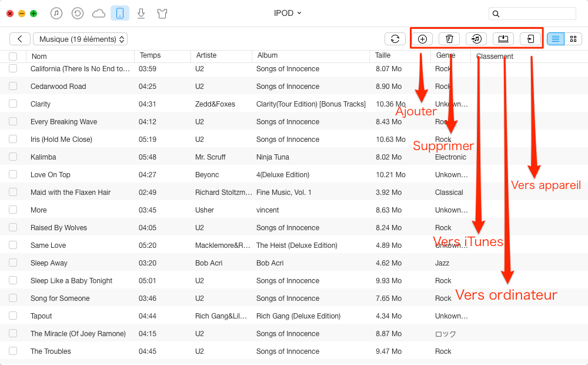Select the song Maid with the Flaxen Hair

tap(71, 193)
